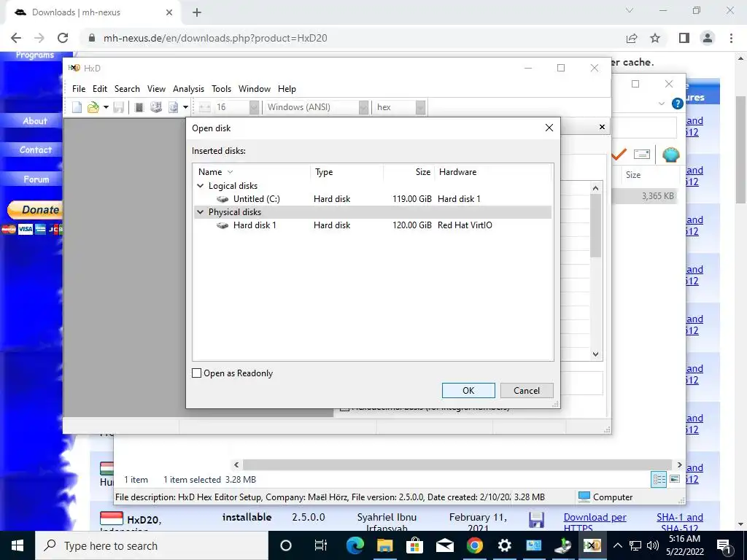
Task: Click the Chrome profile avatar icon
Action: 708,38
